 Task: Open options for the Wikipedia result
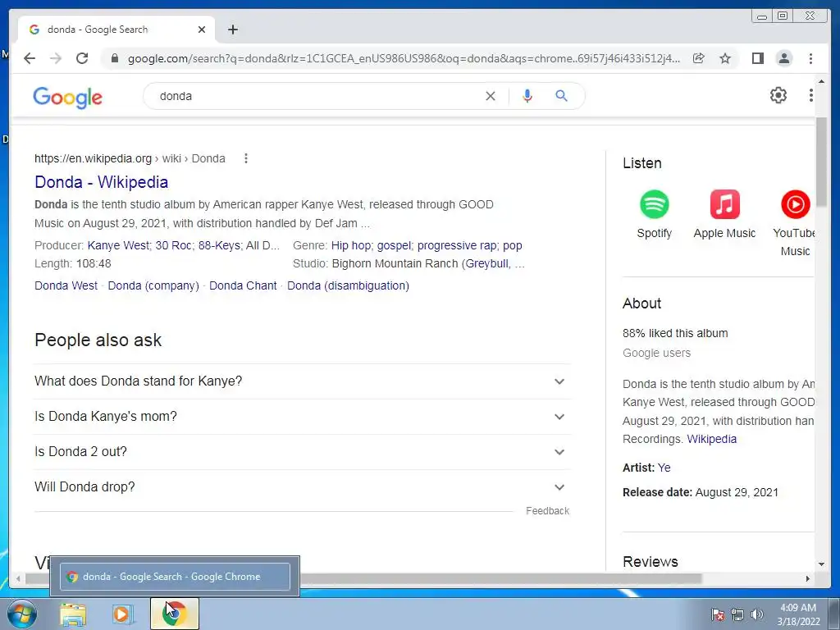(x=246, y=158)
